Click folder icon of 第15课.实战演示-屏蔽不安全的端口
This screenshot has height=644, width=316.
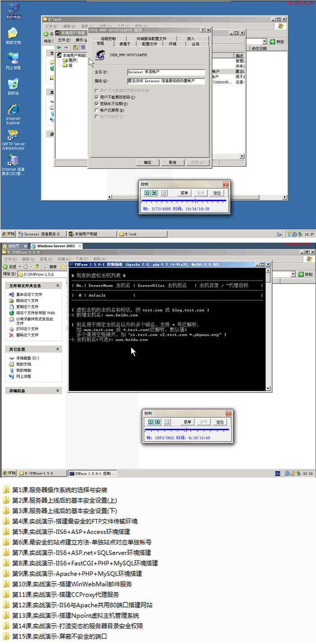point(6,637)
